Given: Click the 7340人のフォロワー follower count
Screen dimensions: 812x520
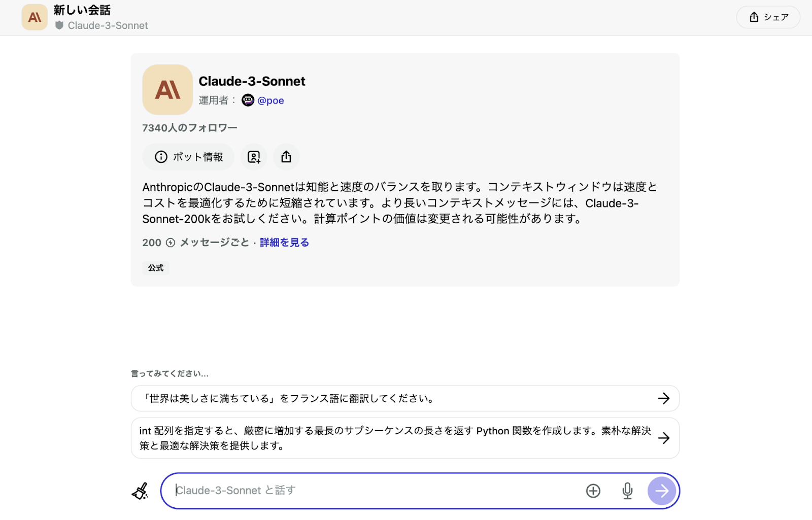Looking at the screenshot, I should tap(190, 128).
